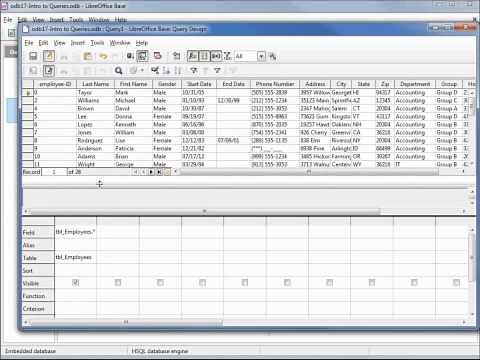Click the Gender column header

coord(167,84)
